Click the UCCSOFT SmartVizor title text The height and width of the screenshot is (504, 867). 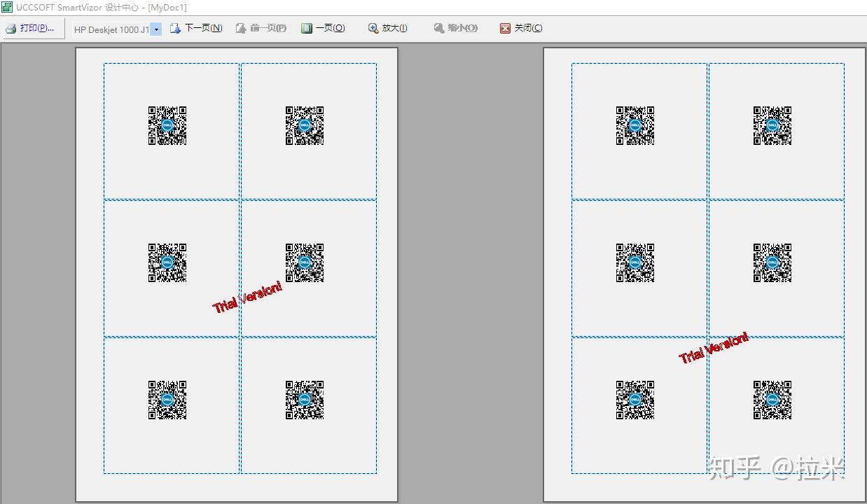click(102, 7)
